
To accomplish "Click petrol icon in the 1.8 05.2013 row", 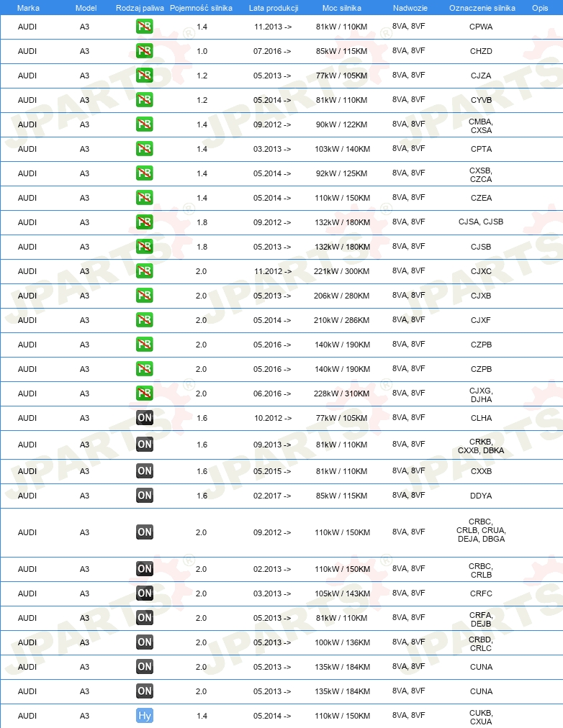I will 145,247.
